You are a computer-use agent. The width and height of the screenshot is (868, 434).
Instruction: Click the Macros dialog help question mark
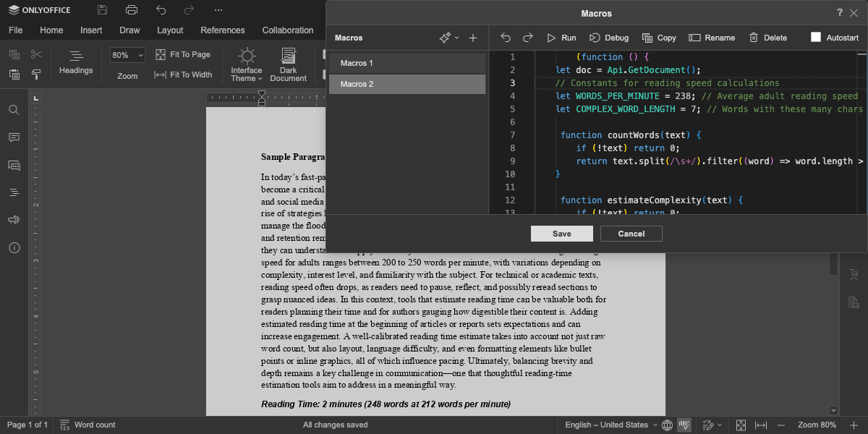tap(840, 13)
